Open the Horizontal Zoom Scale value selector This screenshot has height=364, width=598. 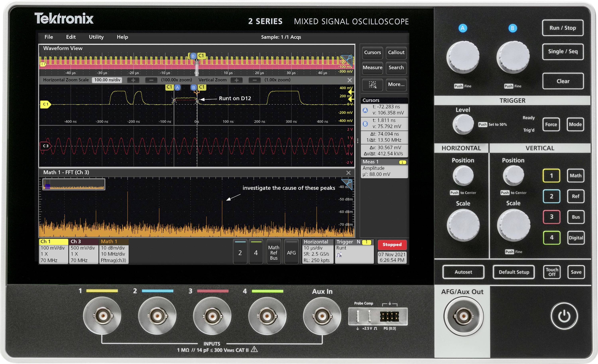pyautogui.click(x=107, y=80)
